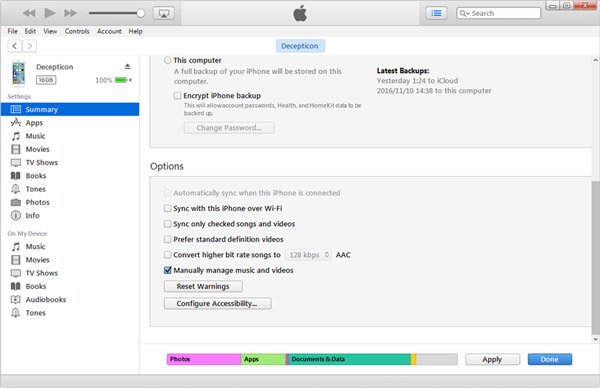Click the scroll up arrow
This screenshot has width=600, height=388.
(595, 60)
